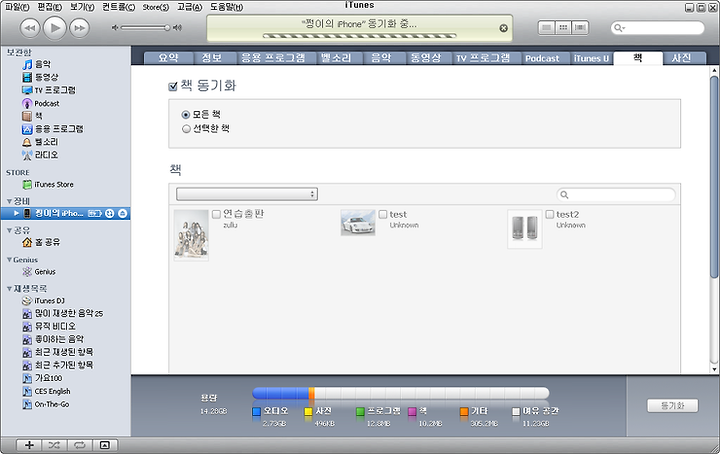Open 응용 프로그램 library in sidebar

pos(53,129)
